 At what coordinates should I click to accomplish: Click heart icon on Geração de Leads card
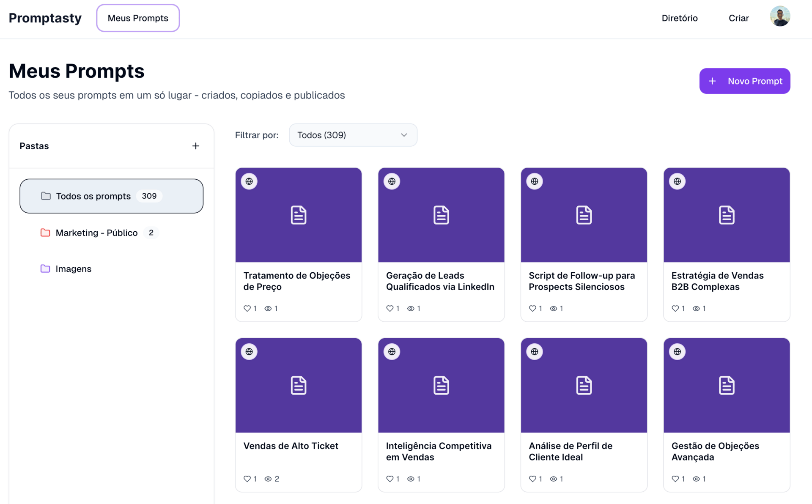pyautogui.click(x=390, y=309)
